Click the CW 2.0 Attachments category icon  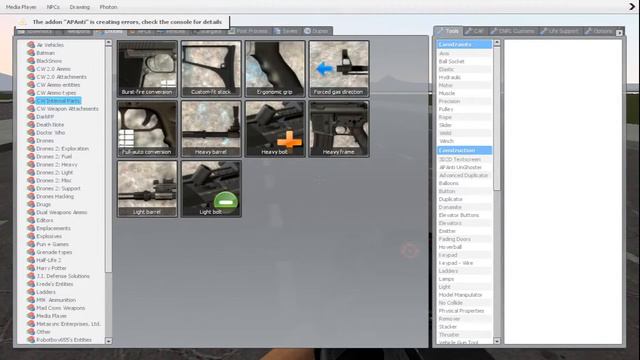pyautogui.click(x=31, y=77)
